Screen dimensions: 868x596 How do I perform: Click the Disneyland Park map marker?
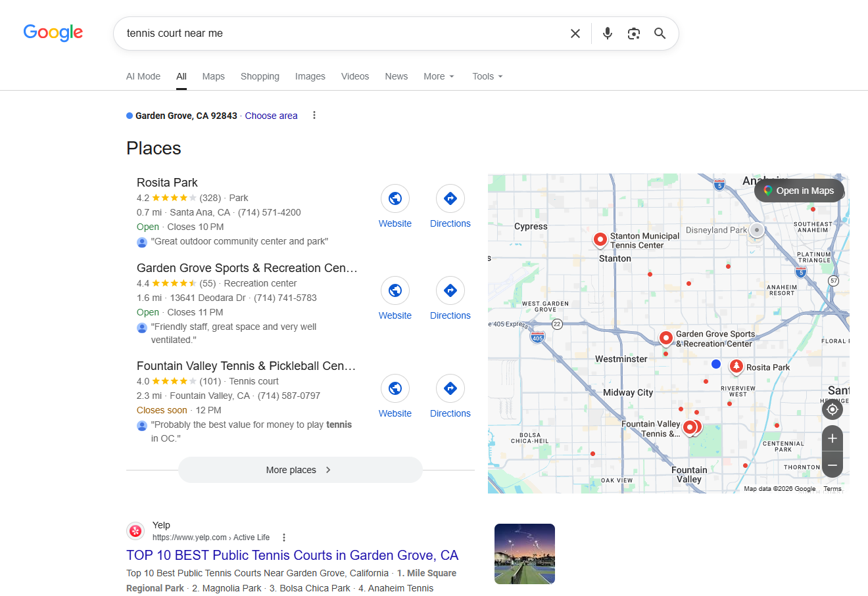click(x=757, y=230)
